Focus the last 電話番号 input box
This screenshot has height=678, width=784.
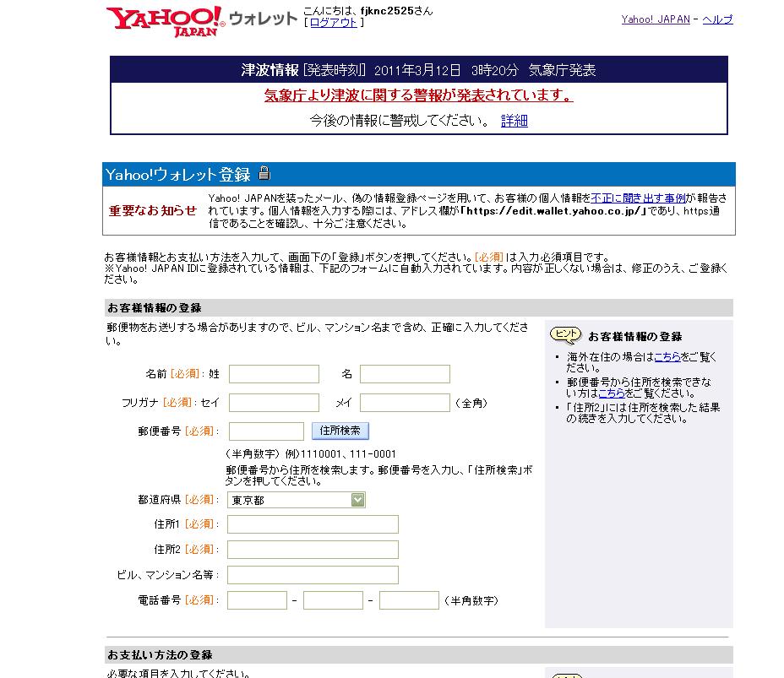(x=409, y=600)
